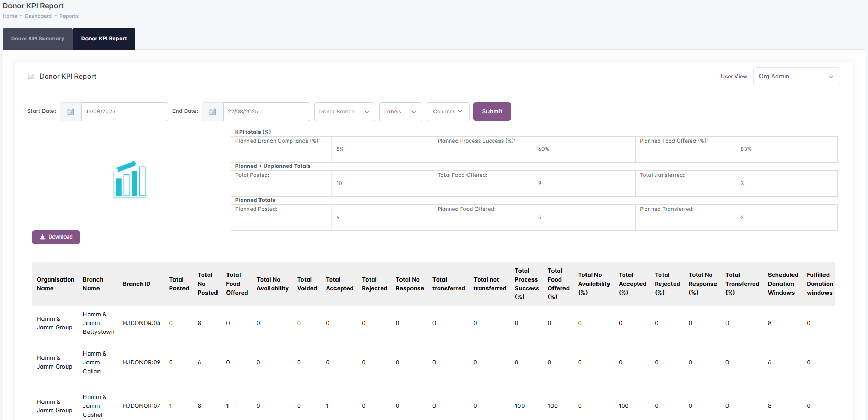
Task: Edit the End Date field 22/08/2025
Action: (266, 112)
